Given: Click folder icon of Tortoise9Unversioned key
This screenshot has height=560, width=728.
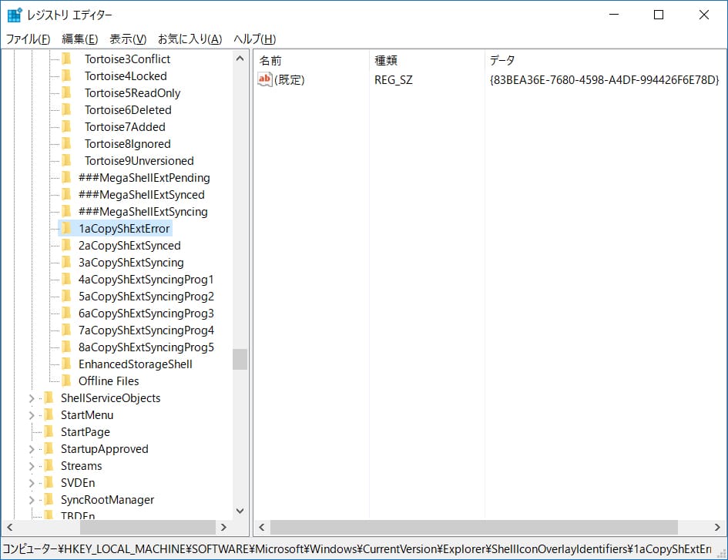Looking at the screenshot, I should [x=67, y=161].
